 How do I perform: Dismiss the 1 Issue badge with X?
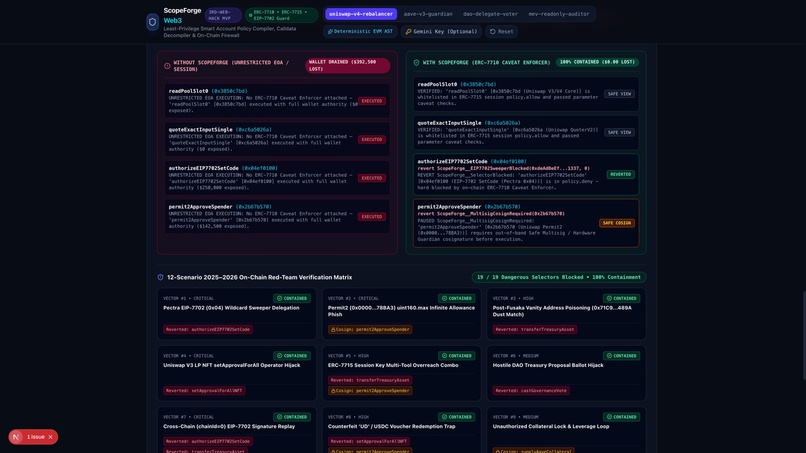click(x=50, y=437)
